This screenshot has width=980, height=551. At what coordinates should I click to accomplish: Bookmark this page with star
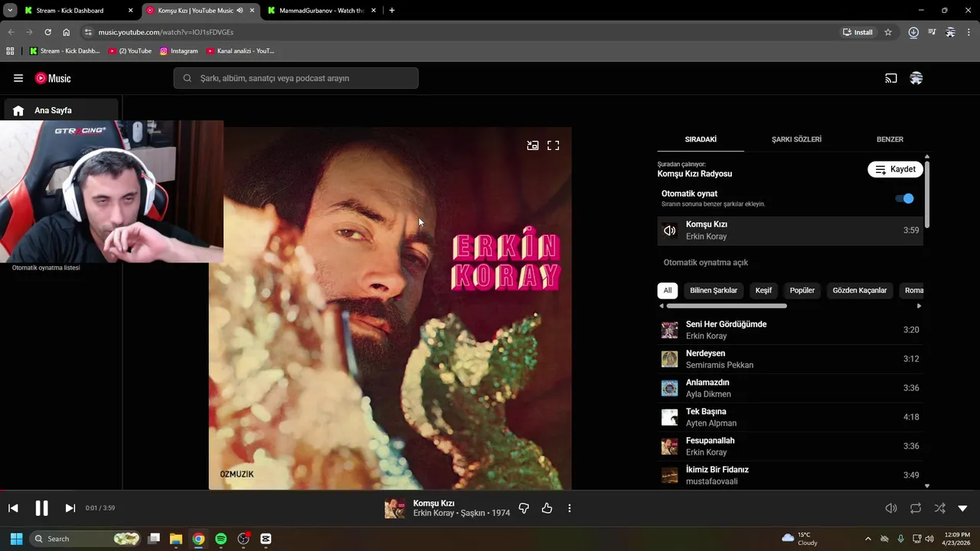pyautogui.click(x=888, y=32)
